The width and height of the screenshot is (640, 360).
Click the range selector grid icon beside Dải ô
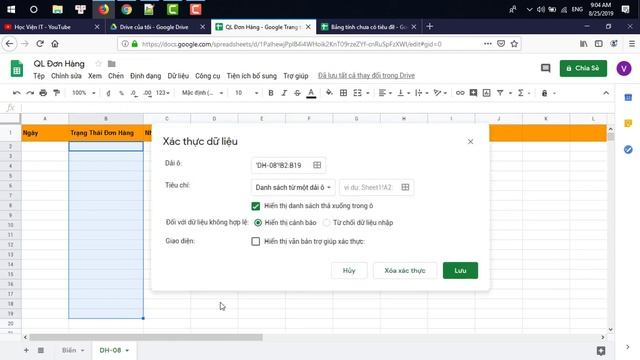tap(317, 165)
